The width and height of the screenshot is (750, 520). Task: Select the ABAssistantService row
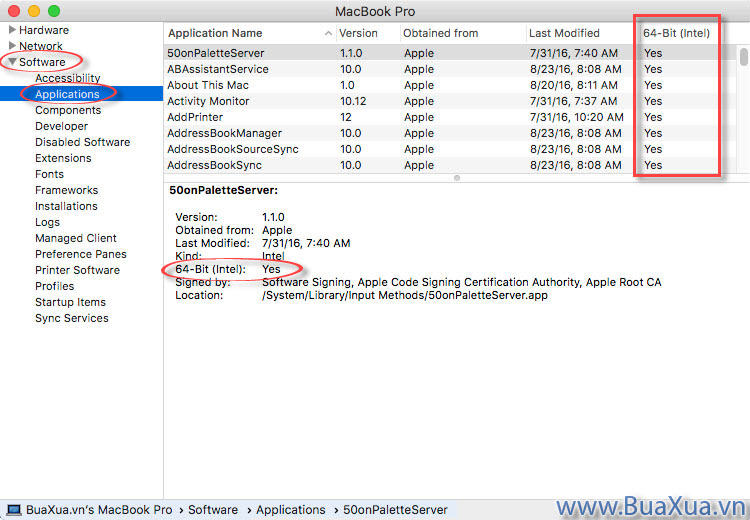450,69
